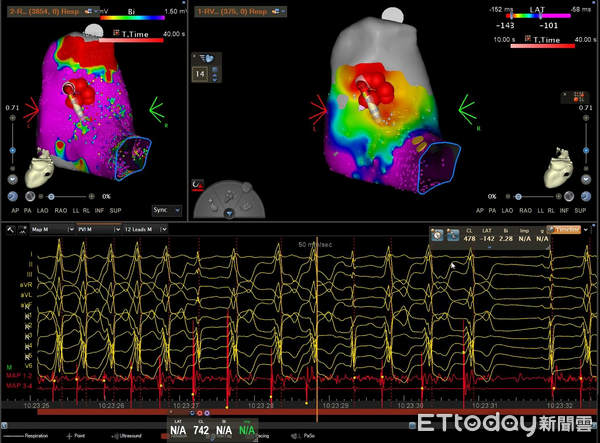This screenshot has height=443, width=600.
Task: Click the heart filter icon above number 14
Action: [x=207, y=59]
